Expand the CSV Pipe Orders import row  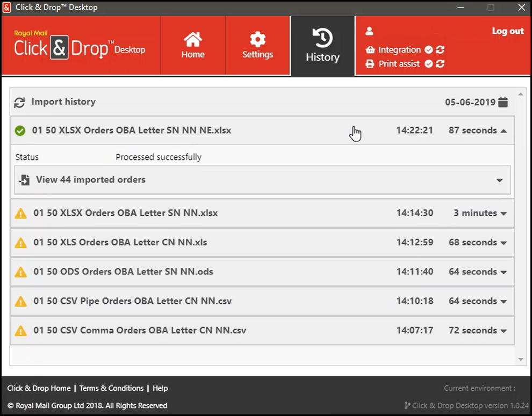point(504,302)
